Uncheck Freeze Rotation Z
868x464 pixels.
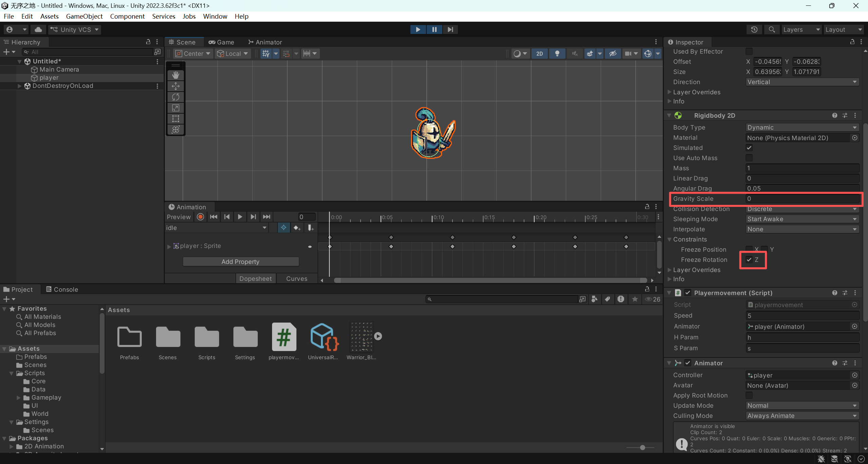tap(749, 260)
